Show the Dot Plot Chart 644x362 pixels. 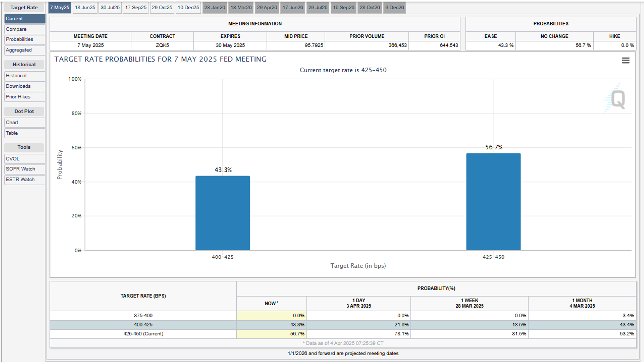tap(24, 123)
